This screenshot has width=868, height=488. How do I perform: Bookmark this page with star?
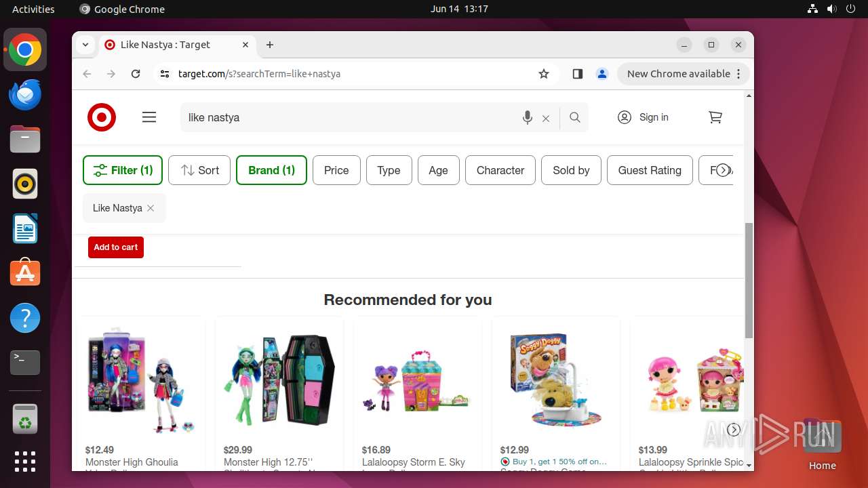544,74
